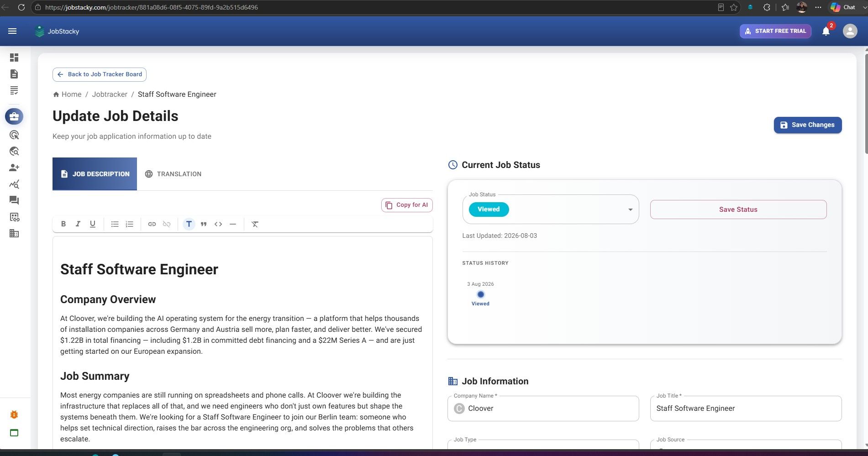Click the green window icon in sidebar
868x456 pixels.
coord(14,433)
